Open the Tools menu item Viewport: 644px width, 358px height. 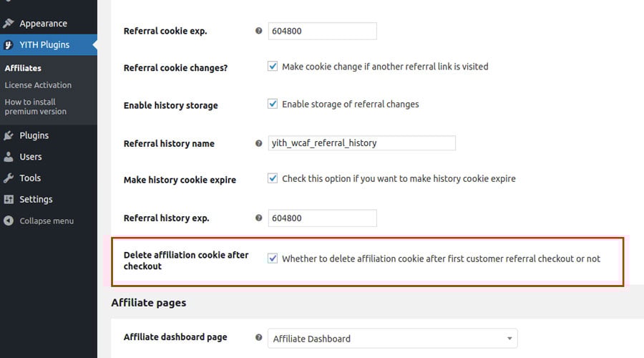click(49, 178)
